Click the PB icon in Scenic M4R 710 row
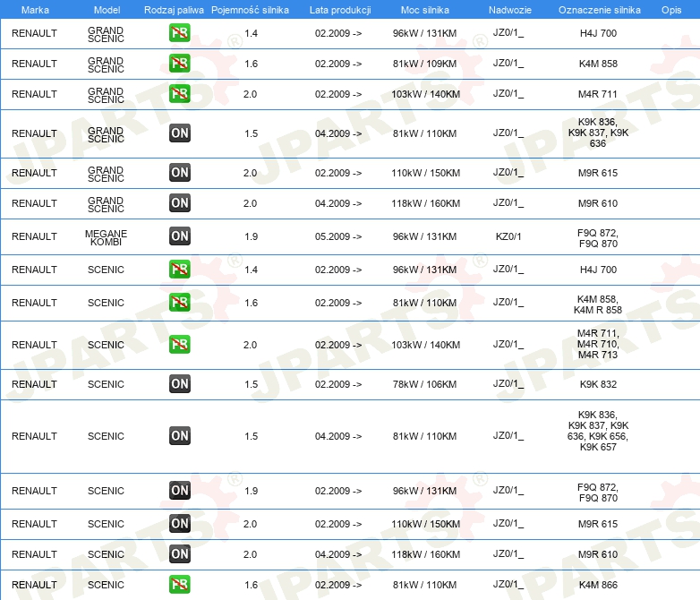Image resolution: width=700 pixels, height=600 pixels. [179, 344]
